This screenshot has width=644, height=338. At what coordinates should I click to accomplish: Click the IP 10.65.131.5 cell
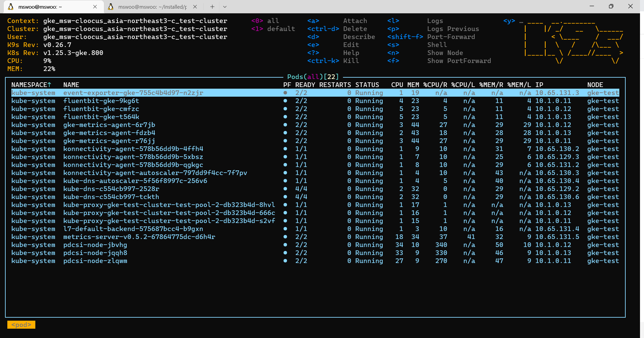click(x=557, y=237)
